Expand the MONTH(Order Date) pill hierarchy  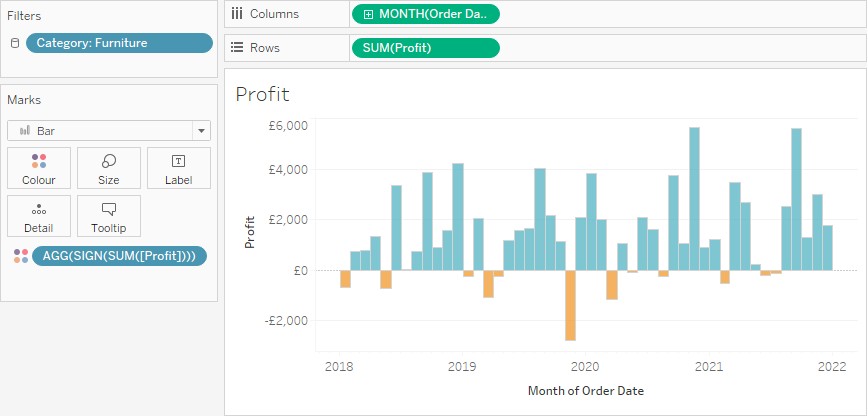click(368, 14)
